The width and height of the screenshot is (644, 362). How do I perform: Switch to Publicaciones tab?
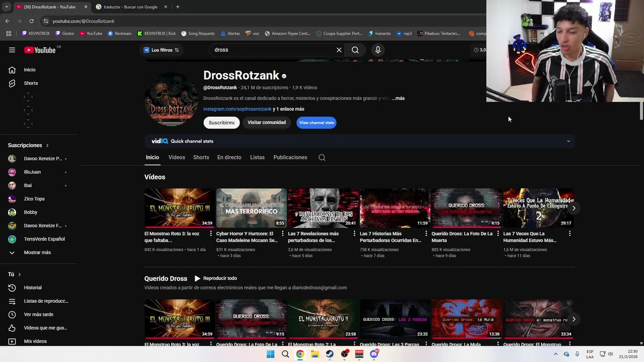tap(290, 157)
